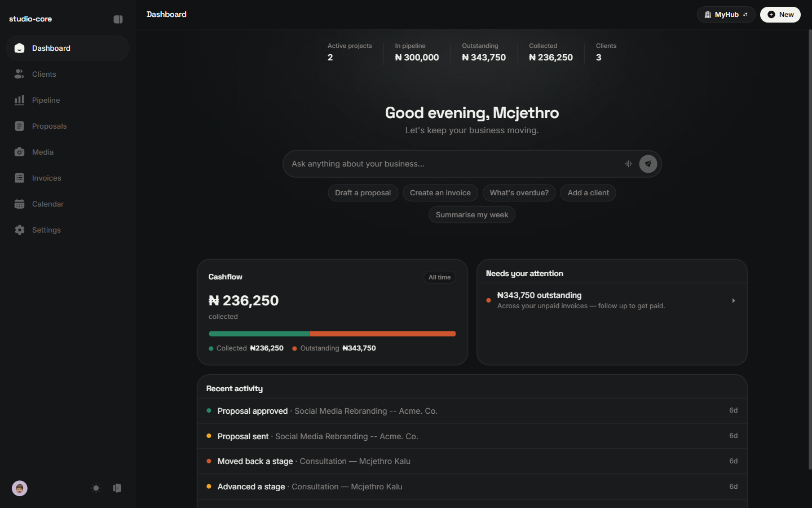The width and height of the screenshot is (812, 508).
Task: Click the Pipeline bar chart icon
Action: [19, 100]
